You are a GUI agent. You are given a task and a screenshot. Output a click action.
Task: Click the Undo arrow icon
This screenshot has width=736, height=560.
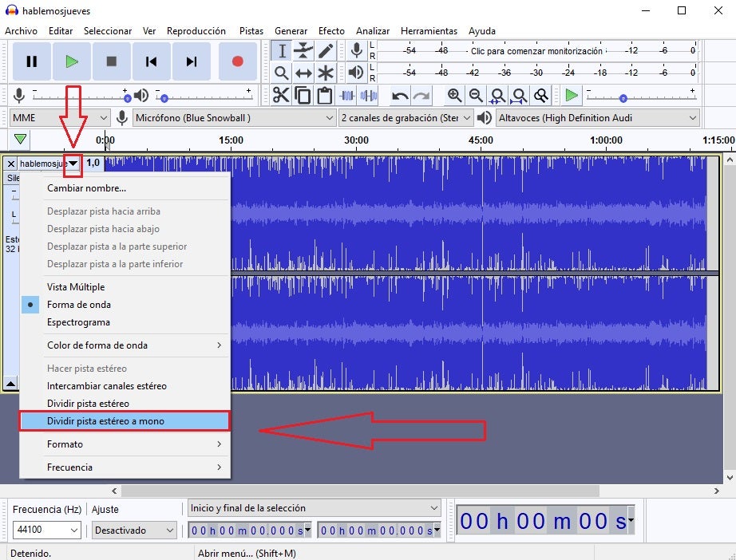tap(399, 96)
